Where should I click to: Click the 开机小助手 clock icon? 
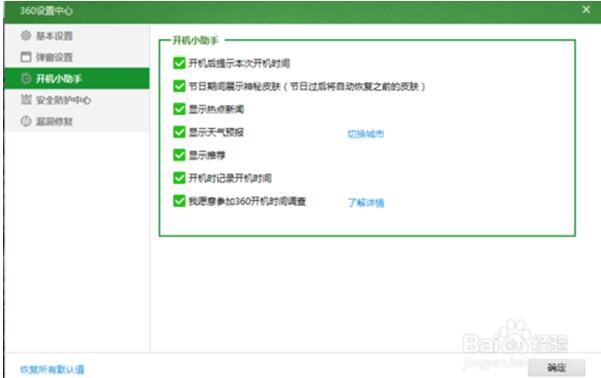pos(26,79)
